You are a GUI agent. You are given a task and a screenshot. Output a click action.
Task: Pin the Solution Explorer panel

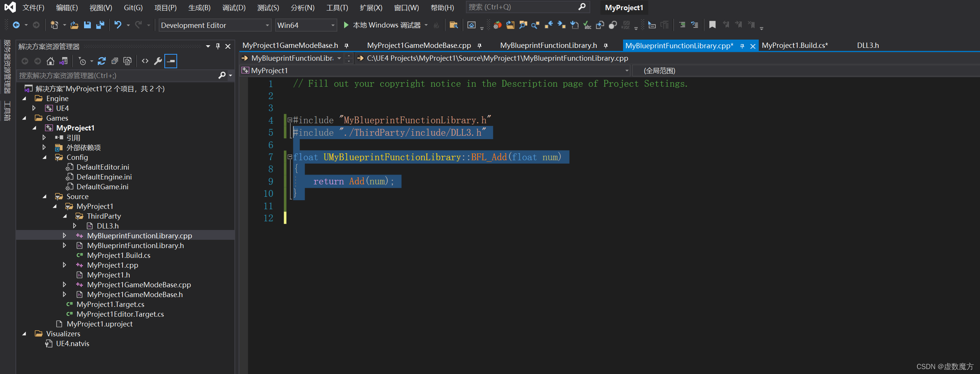(x=218, y=46)
